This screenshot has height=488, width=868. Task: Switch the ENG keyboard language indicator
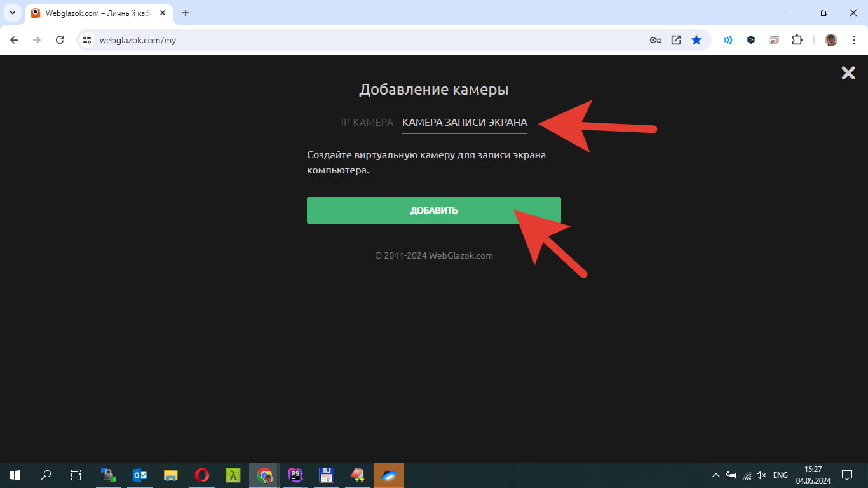tap(780, 475)
